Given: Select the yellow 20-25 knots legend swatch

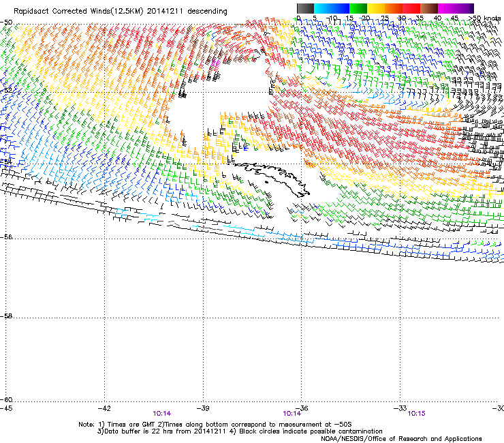Looking at the screenshot, I should coord(376,8).
